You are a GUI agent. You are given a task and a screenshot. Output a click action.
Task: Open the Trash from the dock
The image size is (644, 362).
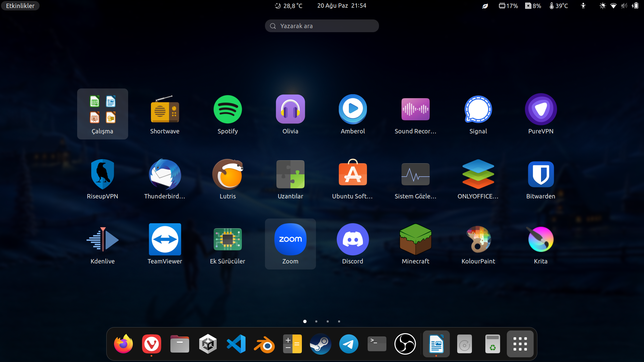492,344
